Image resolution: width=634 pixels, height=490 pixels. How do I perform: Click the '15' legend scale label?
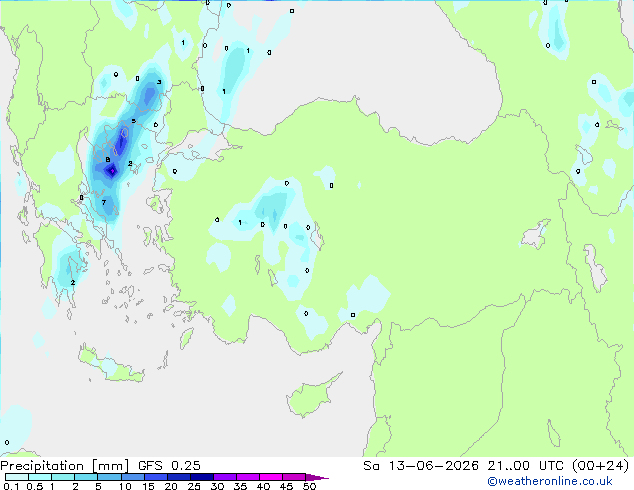148,486
